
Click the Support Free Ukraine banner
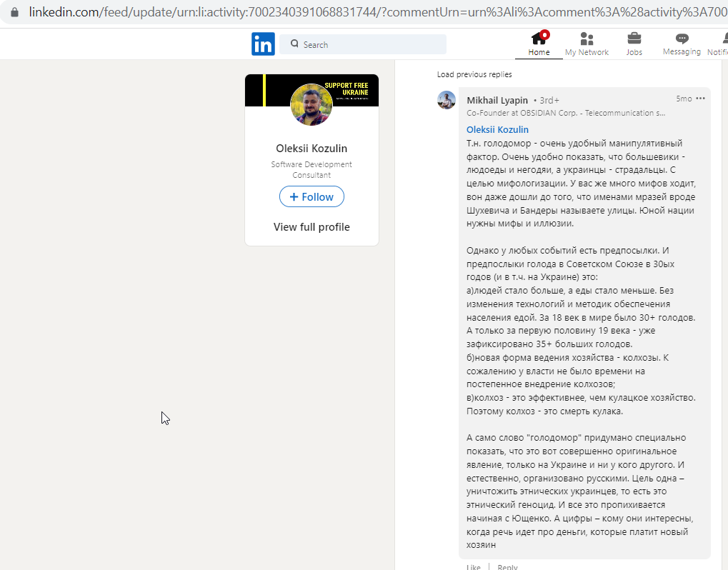click(311, 90)
